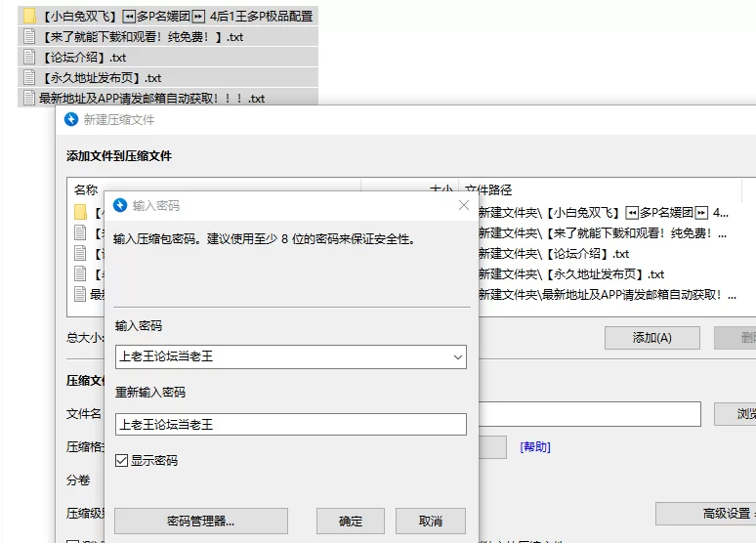Click into the 输入密码 password field
The image size is (756, 543).
tap(291, 356)
